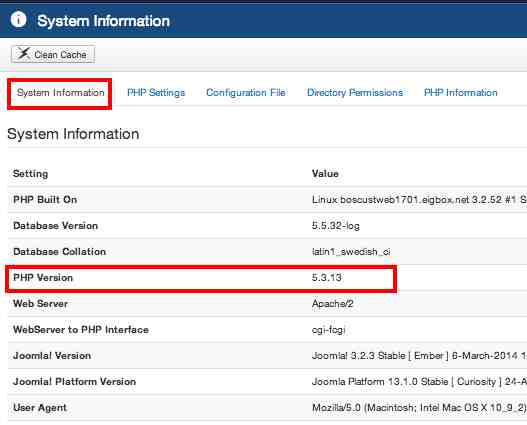Click the Database Collation value latin1_swedish_ci
This screenshot has height=425, width=527.
click(x=351, y=252)
